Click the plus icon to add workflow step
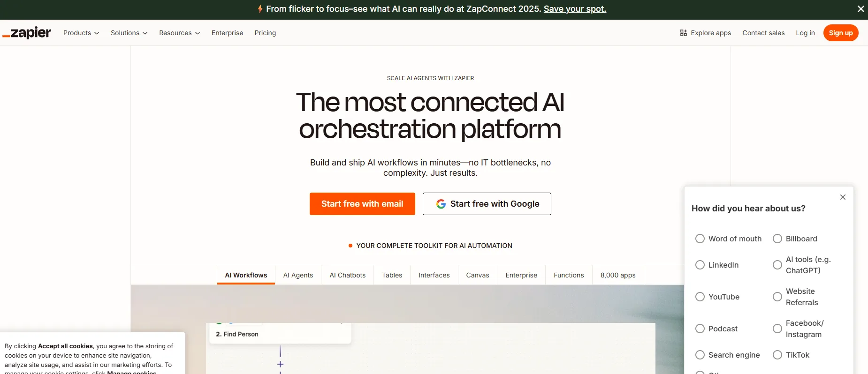 pos(280,364)
